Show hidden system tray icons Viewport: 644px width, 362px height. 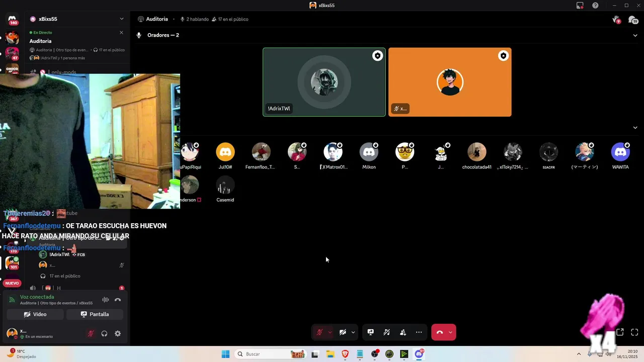(579, 354)
